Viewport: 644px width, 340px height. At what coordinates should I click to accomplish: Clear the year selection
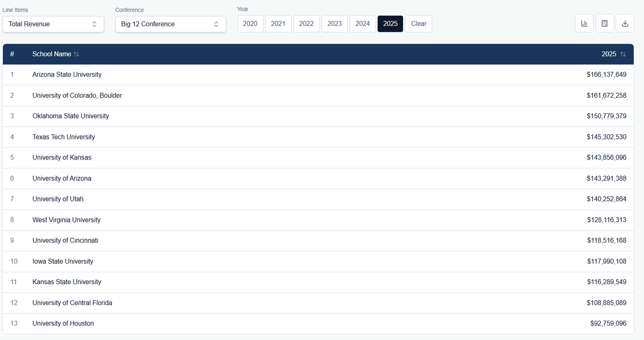coord(419,24)
